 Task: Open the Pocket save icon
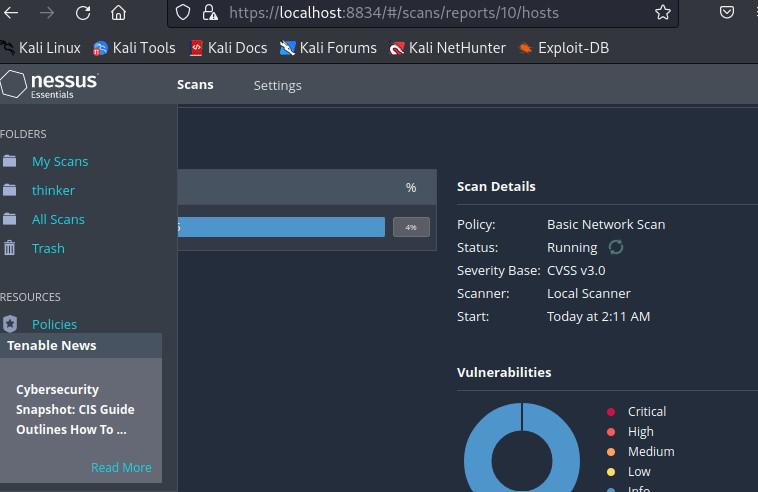point(727,13)
